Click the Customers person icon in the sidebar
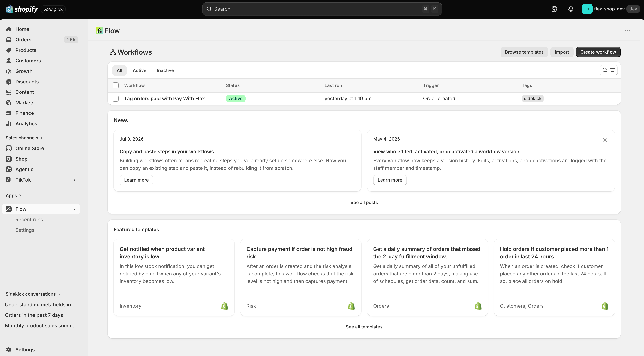The width and height of the screenshot is (644, 356). pyautogui.click(x=9, y=61)
